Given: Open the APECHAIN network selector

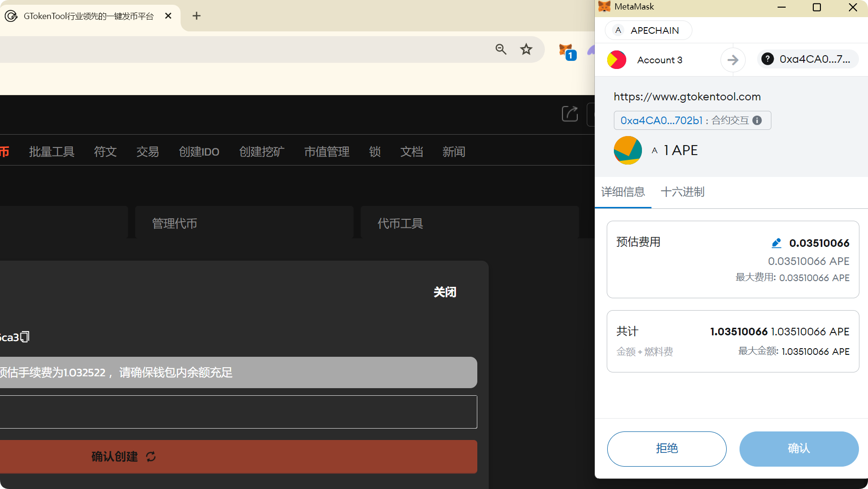Looking at the screenshot, I should click(x=648, y=30).
